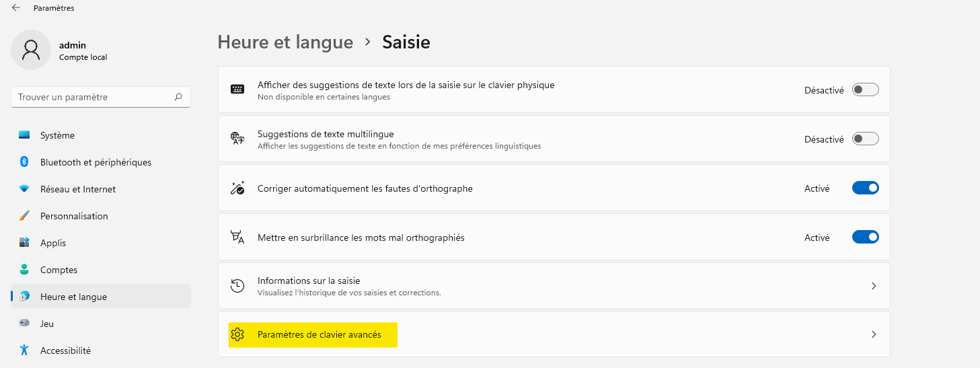Turn on Suggestions de texte multilingue toggle
This screenshot has width=980, height=368.
[x=865, y=139]
